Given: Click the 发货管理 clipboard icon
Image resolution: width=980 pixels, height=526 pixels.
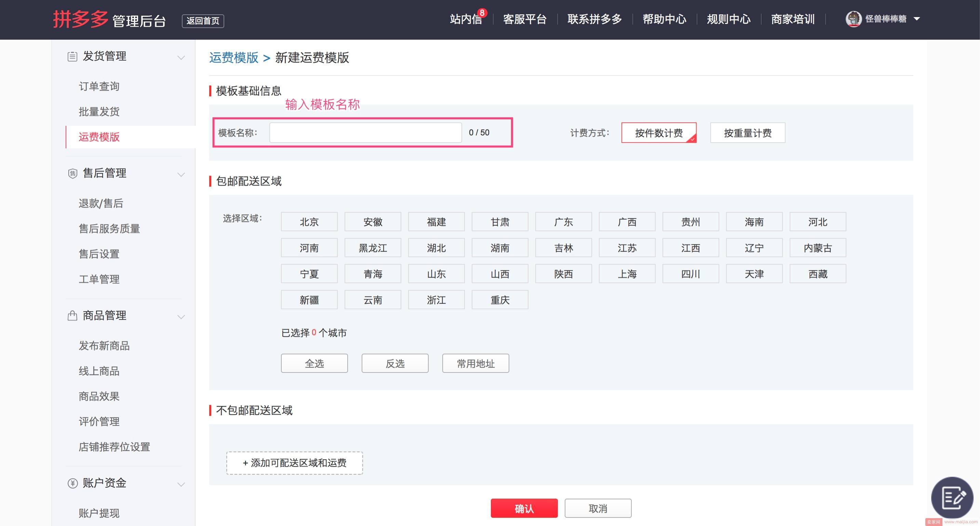Looking at the screenshot, I should tap(72, 57).
